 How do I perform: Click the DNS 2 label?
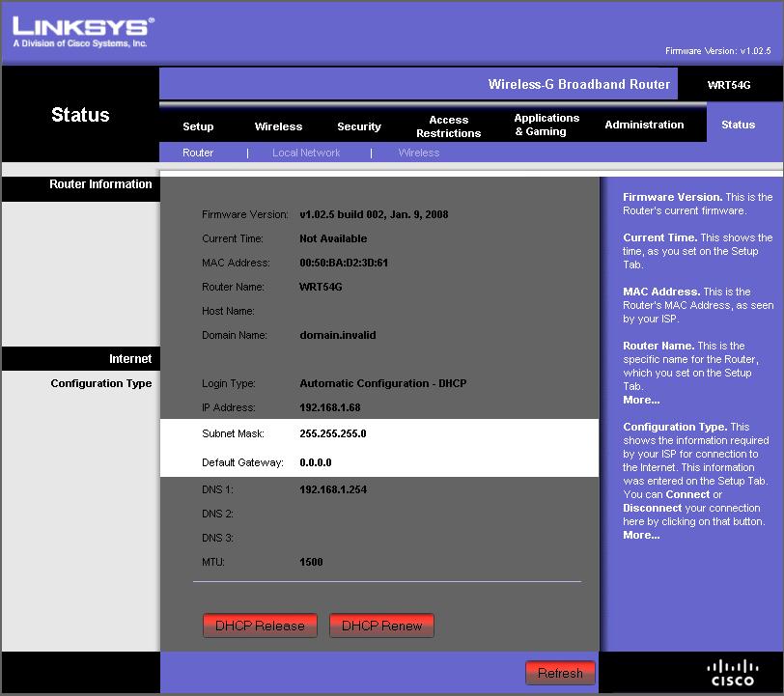[x=217, y=514]
